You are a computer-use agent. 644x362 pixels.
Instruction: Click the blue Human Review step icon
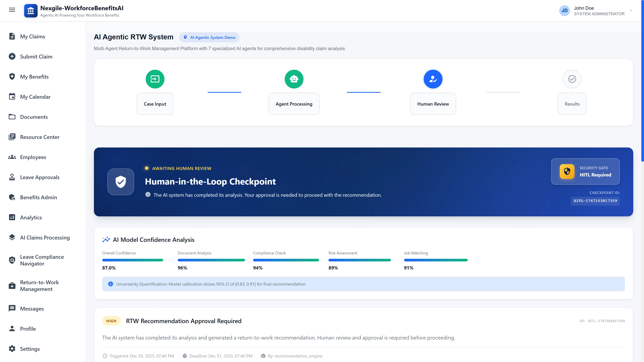pyautogui.click(x=433, y=79)
